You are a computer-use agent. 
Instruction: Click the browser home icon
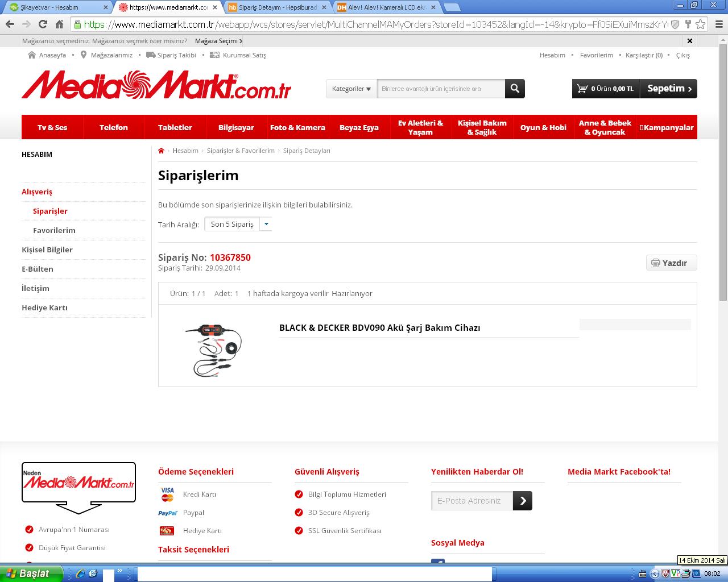pos(59,24)
